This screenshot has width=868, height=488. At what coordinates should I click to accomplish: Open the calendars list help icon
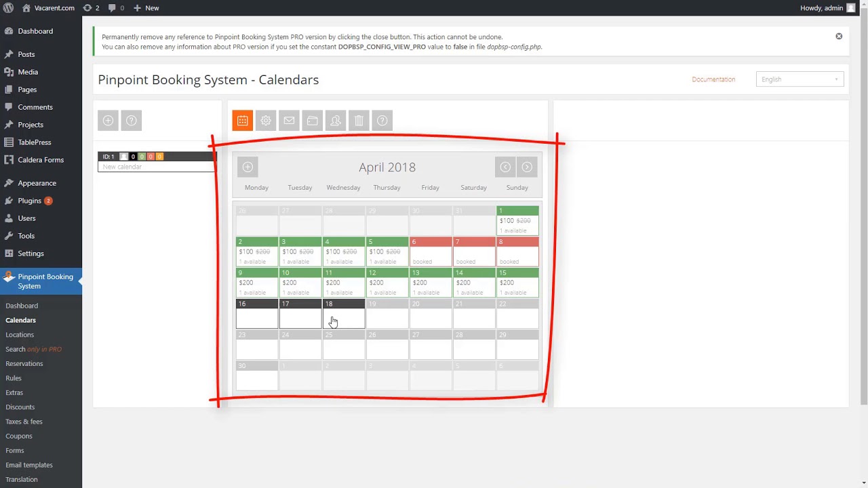132,121
